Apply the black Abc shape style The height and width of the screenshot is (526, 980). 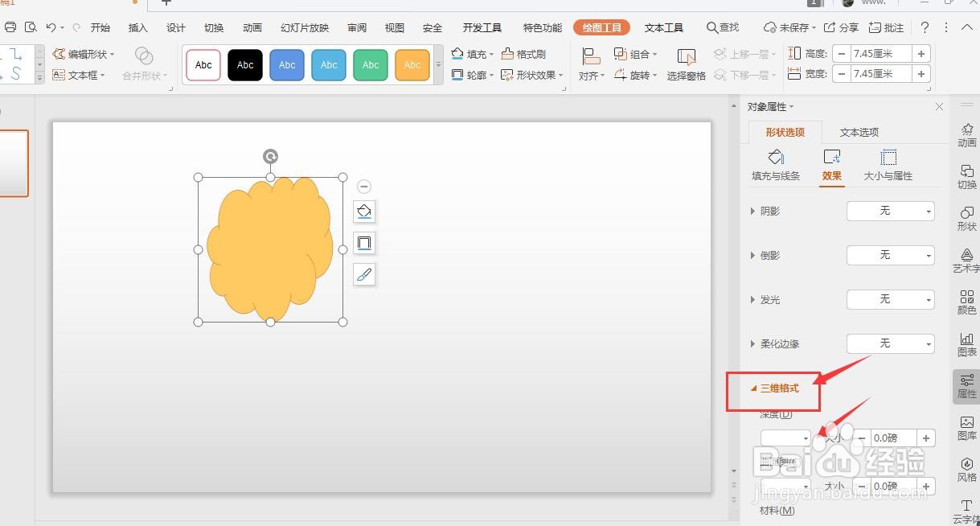(245, 65)
